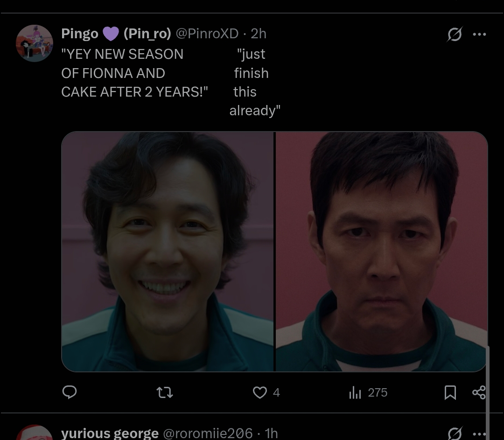Click the Grok slash icon on Pingo's tweet

[455, 34]
